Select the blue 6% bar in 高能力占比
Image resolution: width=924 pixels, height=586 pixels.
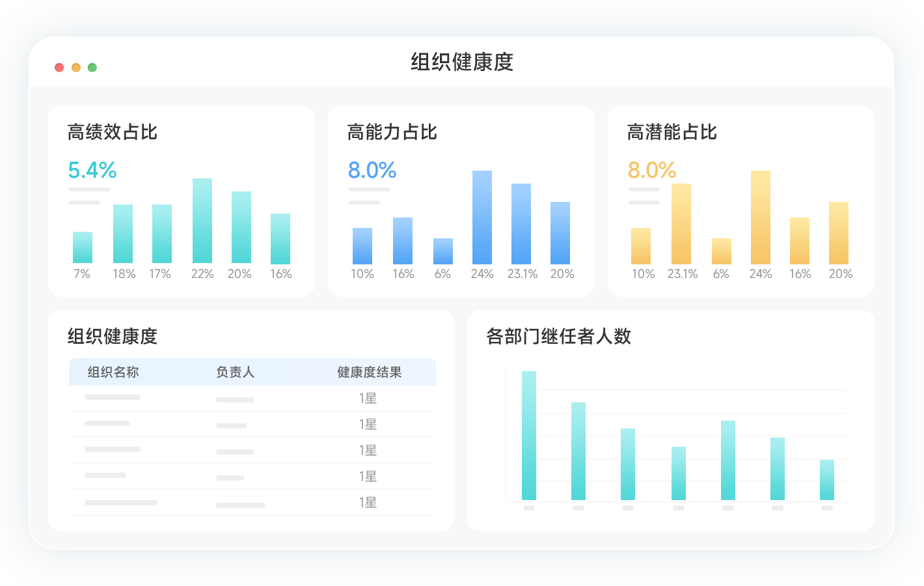tap(443, 251)
